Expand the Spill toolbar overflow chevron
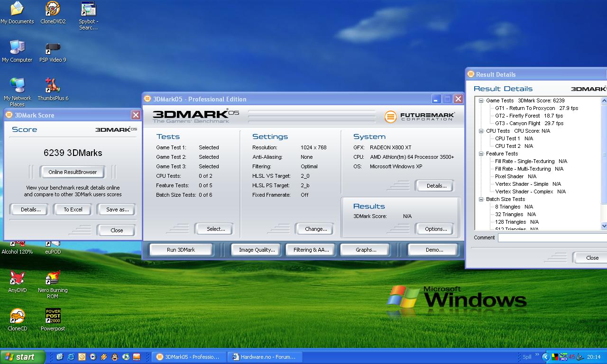 point(537,355)
